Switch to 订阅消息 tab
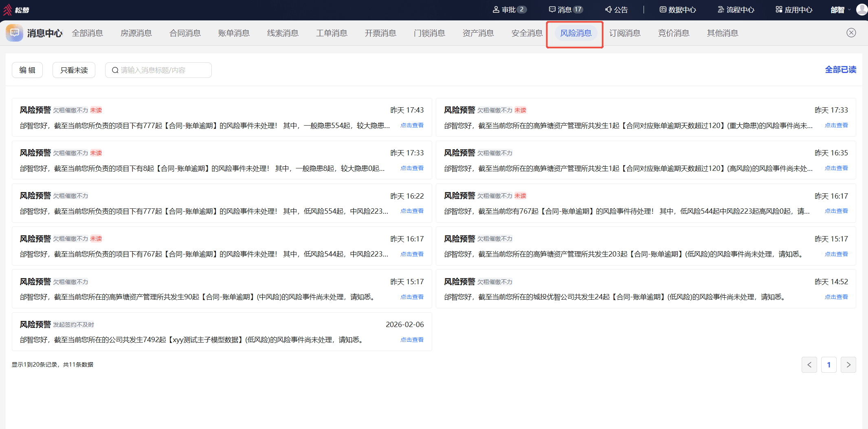The image size is (868, 429). [x=625, y=33]
